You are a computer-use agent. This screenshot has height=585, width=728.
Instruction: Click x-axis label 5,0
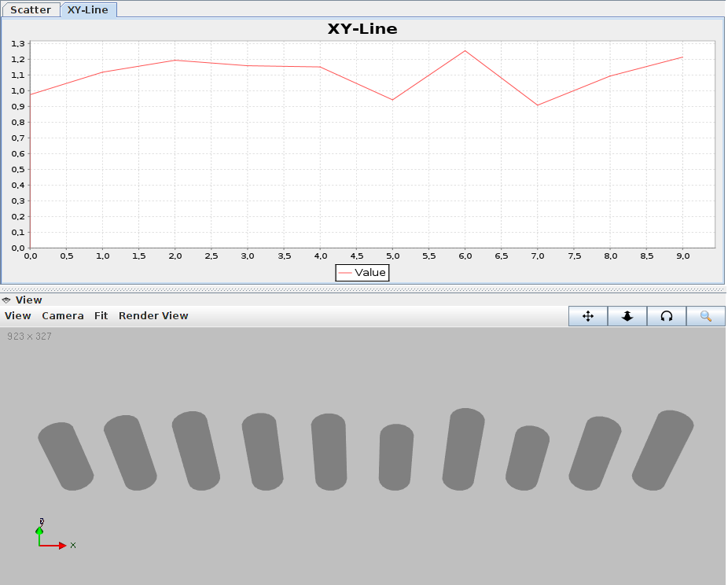click(x=393, y=256)
